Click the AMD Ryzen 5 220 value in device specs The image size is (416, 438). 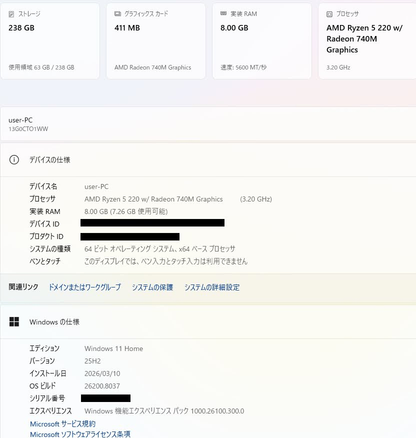click(153, 199)
